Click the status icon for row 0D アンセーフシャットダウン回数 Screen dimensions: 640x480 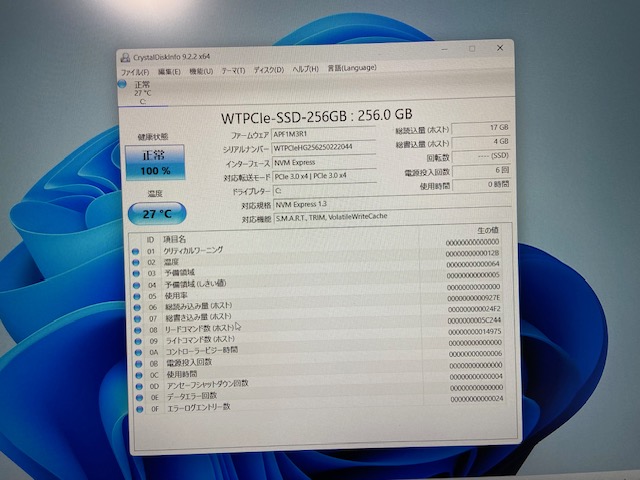pos(139,386)
